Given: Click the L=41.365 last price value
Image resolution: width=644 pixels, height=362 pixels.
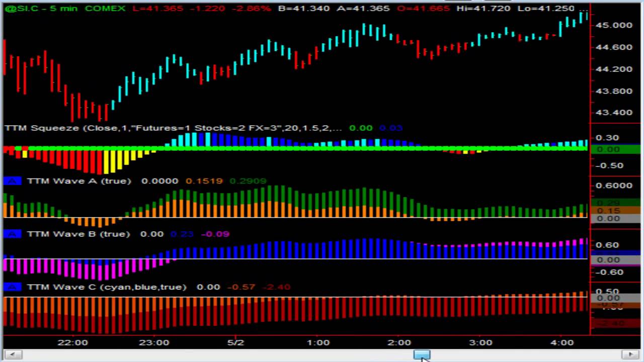Looking at the screenshot, I should point(158,9).
